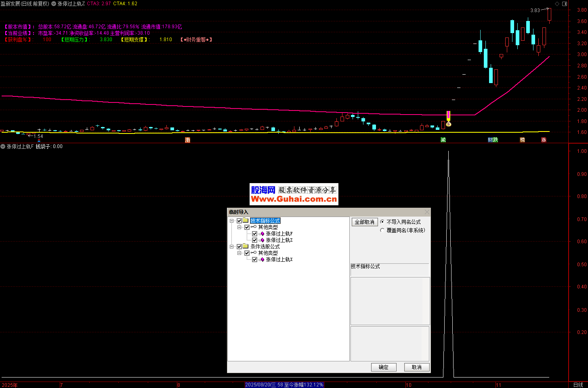Viewport: 588px width, 388px height.
Task: Click the pink formula icon beside 涨停过上轨X
Action: click(x=262, y=260)
